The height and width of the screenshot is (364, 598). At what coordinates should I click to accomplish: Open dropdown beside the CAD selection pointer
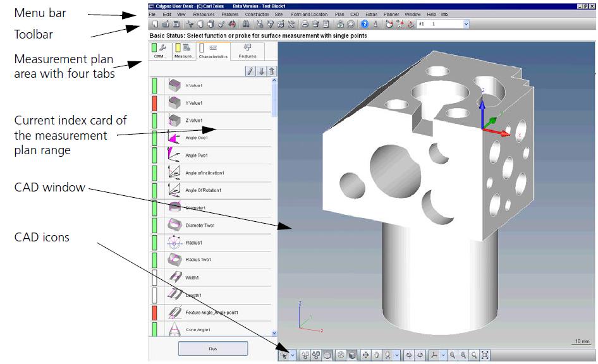click(x=293, y=355)
